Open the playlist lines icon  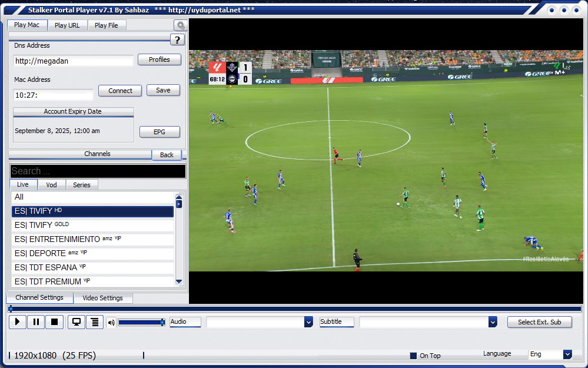tap(95, 322)
